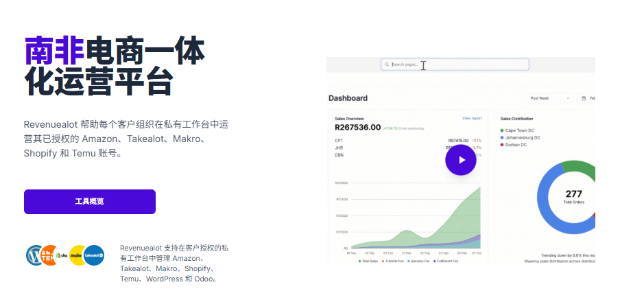Open the Past Week dropdown
The width and height of the screenshot is (644, 302).
tap(550, 98)
